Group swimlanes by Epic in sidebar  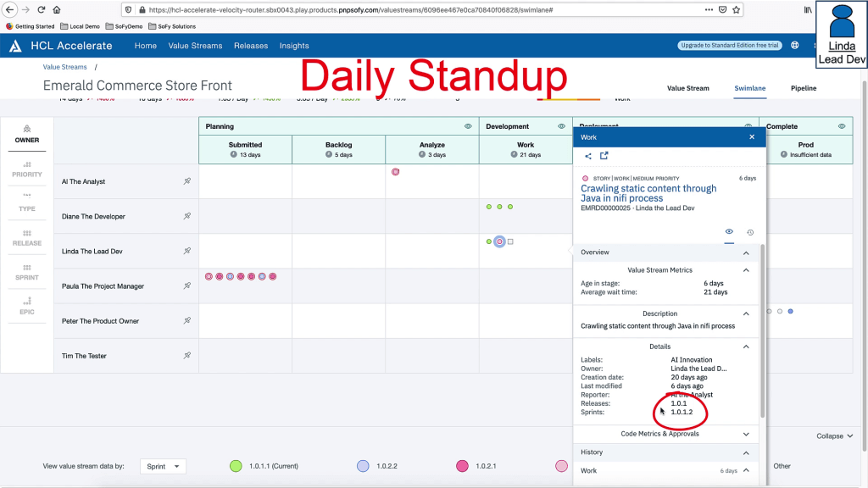tap(27, 307)
